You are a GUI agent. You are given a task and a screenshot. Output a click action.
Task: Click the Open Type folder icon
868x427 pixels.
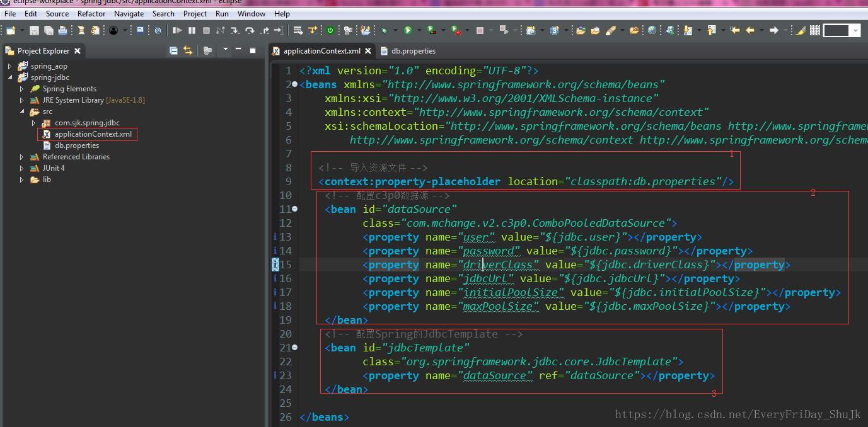click(581, 30)
